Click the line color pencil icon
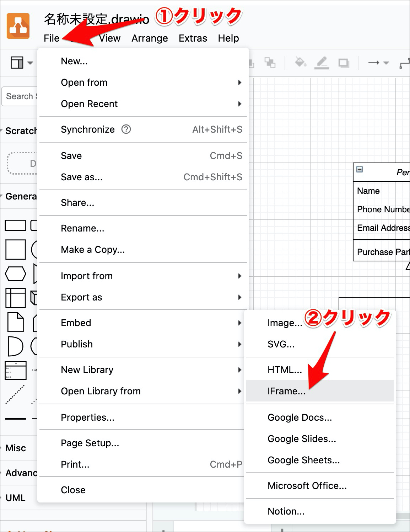Viewport: 410px width, 532px height. (x=322, y=63)
